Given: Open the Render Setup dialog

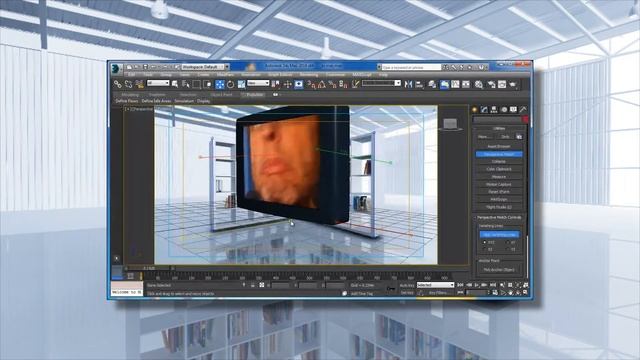Looking at the screenshot, I should (491, 84).
